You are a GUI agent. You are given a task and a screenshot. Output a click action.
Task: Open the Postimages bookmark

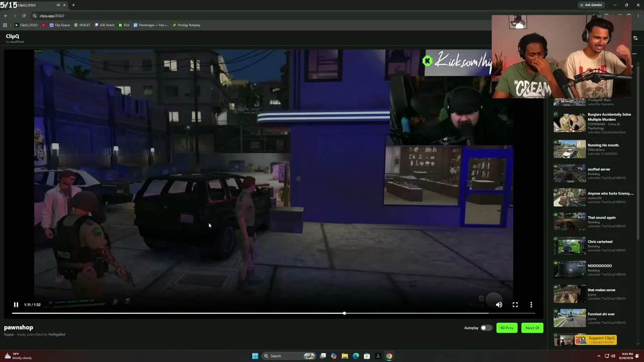(x=151, y=25)
